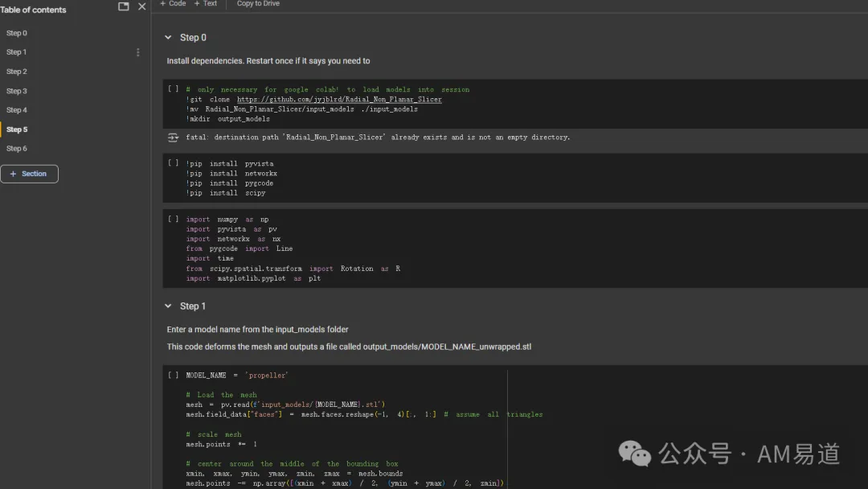Viewport: 868px width, 489px height.
Task: Run the pip install cell
Action: point(174,162)
